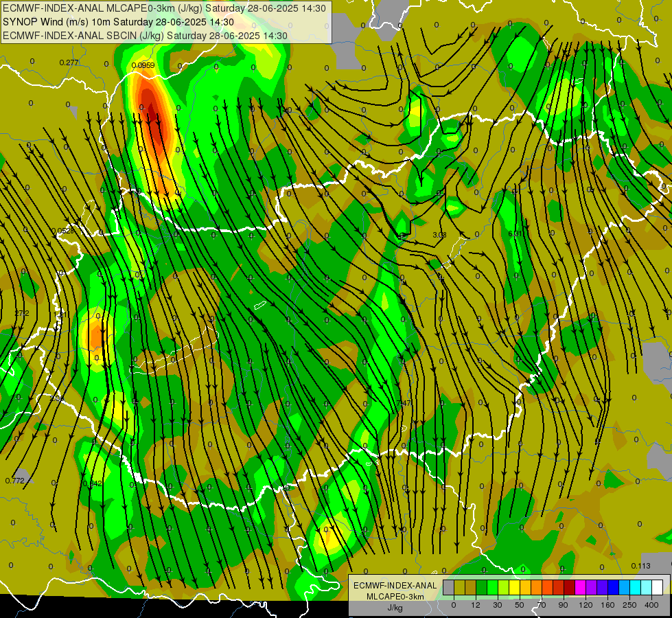Select the white swatch at the legend end
The height and width of the screenshot is (618, 672).
(x=658, y=587)
